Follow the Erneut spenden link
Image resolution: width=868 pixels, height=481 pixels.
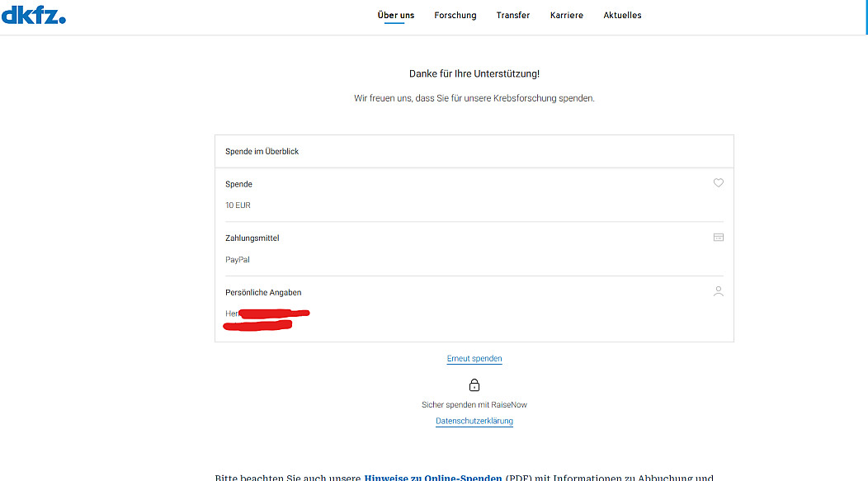(474, 359)
